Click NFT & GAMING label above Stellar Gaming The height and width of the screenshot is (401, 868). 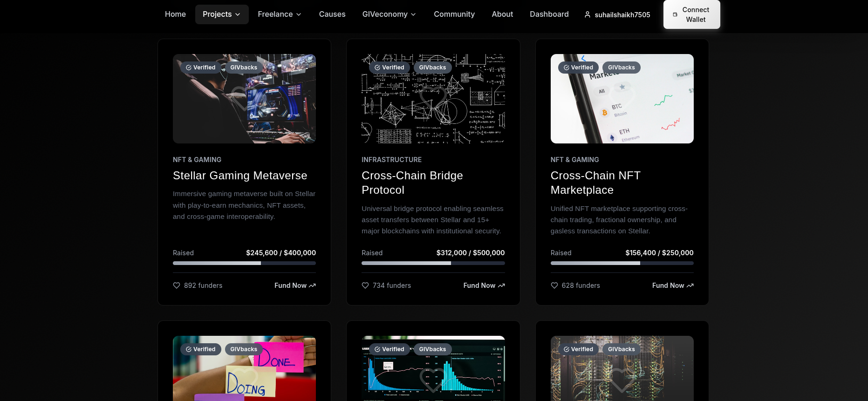tap(197, 160)
